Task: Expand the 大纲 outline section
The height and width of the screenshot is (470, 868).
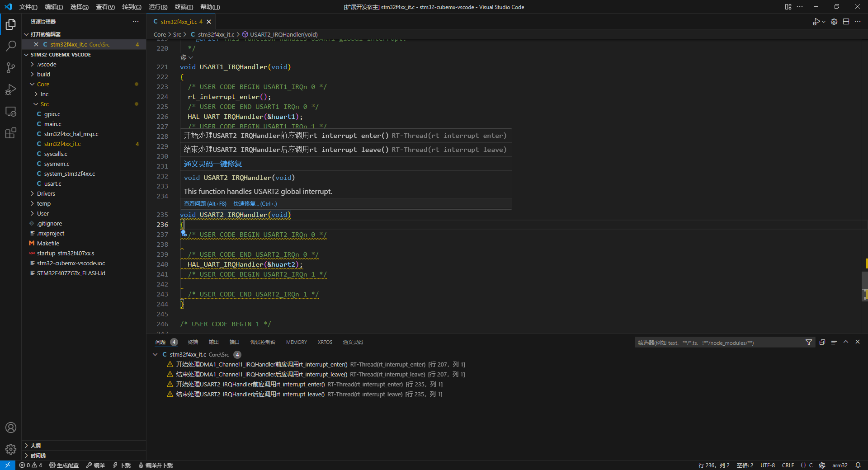Action: pyautogui.click(x=36, y=446)
